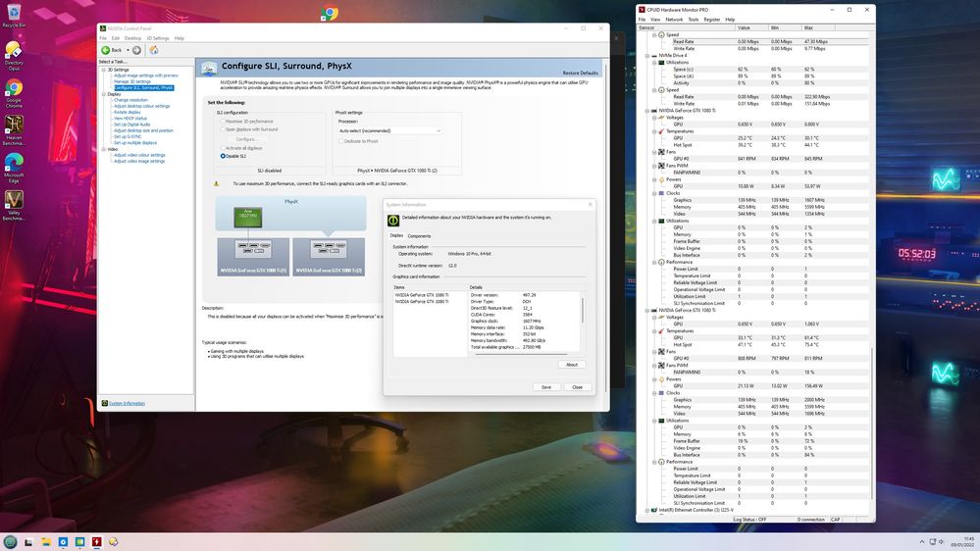The image size is (980, 551).
Task: Open the Desktop menu in NVIDIA Control Panel
Action: pos(132,38)
